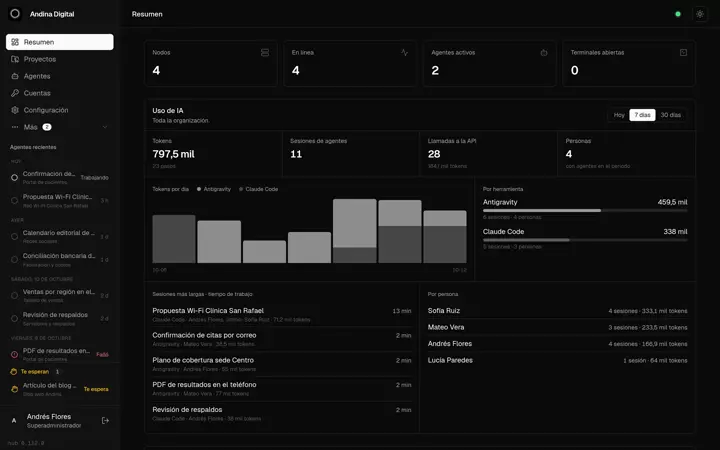Click the Llamadas a la API 28 stat

[x=489, y=154]
